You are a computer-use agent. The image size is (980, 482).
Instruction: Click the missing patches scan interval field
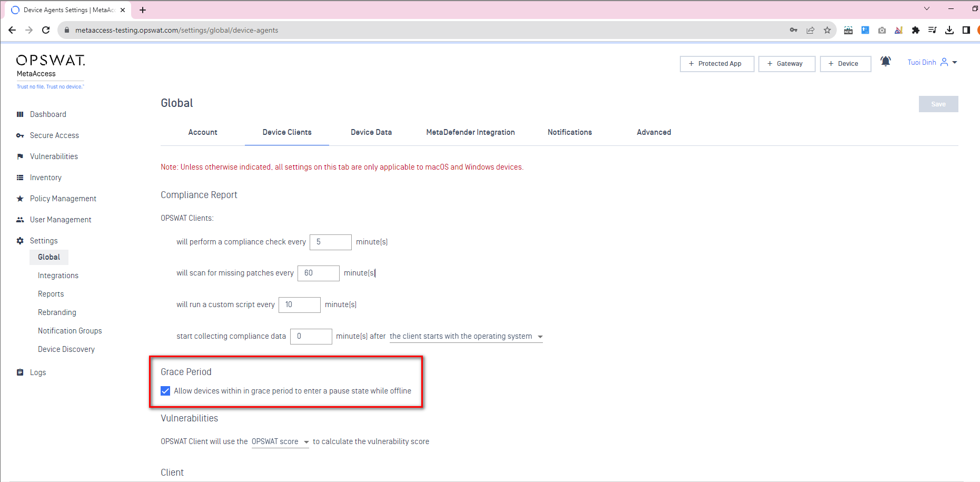(318, 273)
